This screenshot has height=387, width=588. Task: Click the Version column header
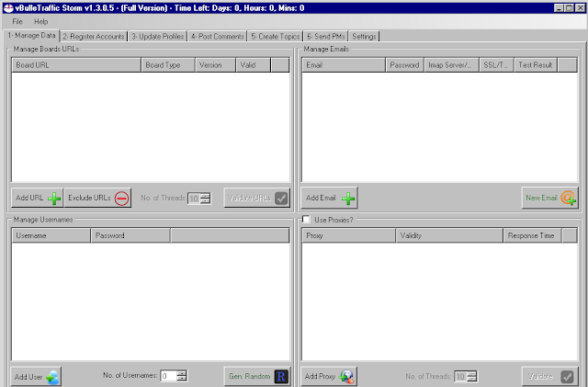pyautogui.click(x=216, y=65)
